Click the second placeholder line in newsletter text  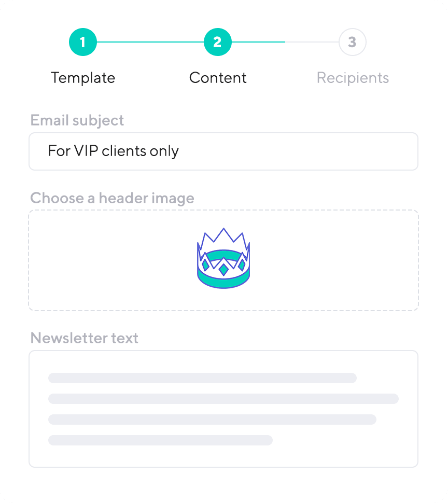(223, 399)
